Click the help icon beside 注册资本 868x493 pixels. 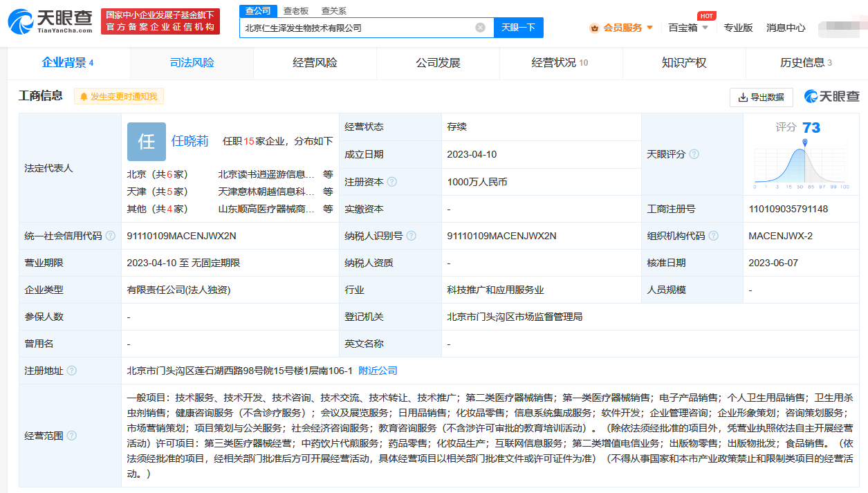tap(392, 182)
